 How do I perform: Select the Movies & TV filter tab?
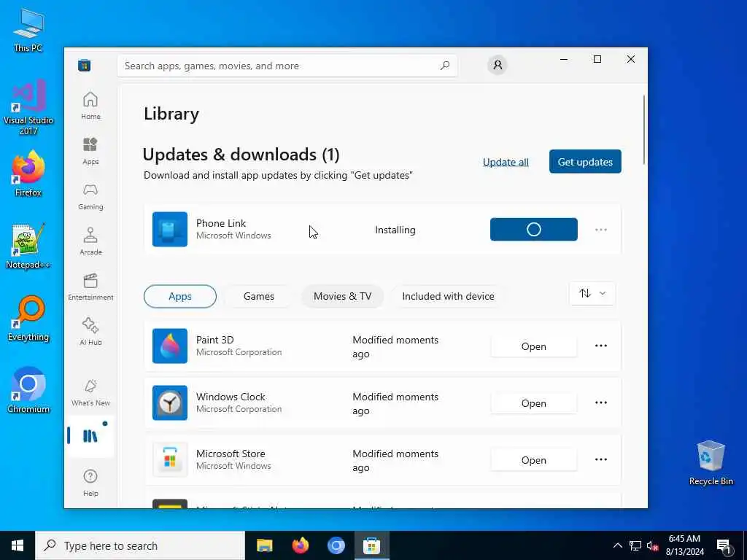343,296
